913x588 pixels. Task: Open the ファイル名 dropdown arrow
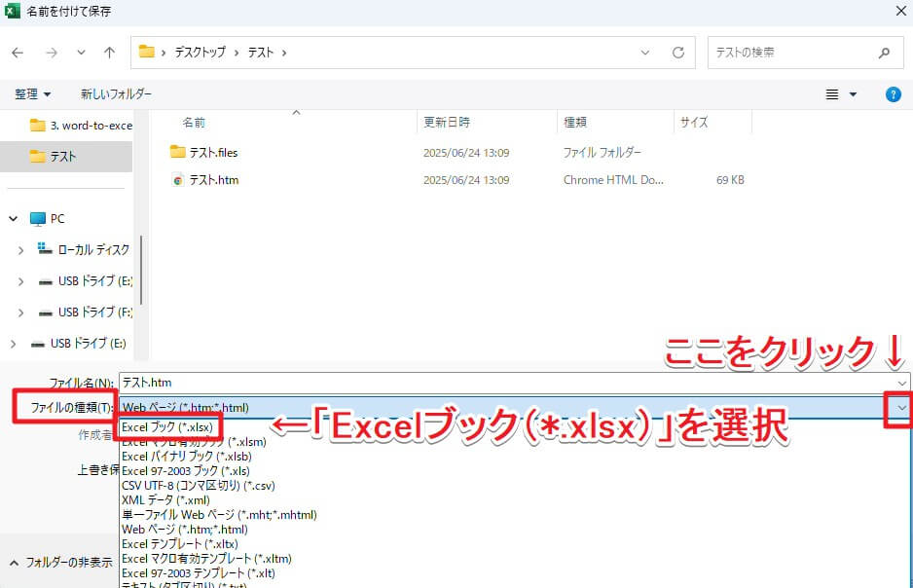[902, 383]
